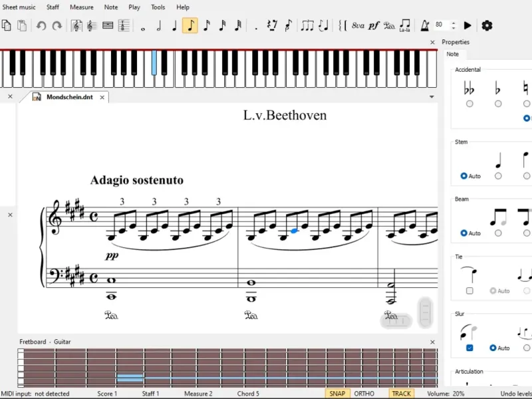Toggle dotted note duration
The image size is (532, 399).
point(256,29)
